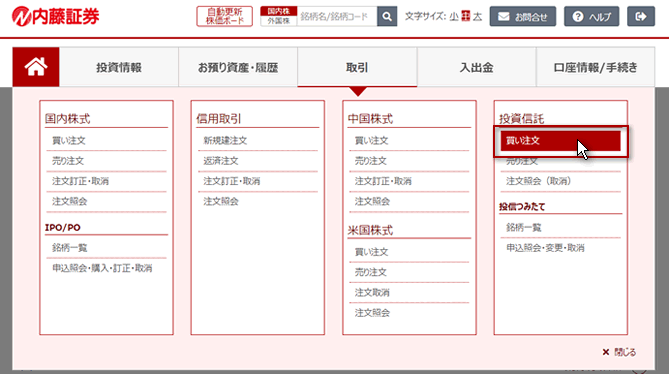This screenshot has height=374, width=669.
Task: Toggle the 国内株 search mode
Action: click(x=279, y=12)
